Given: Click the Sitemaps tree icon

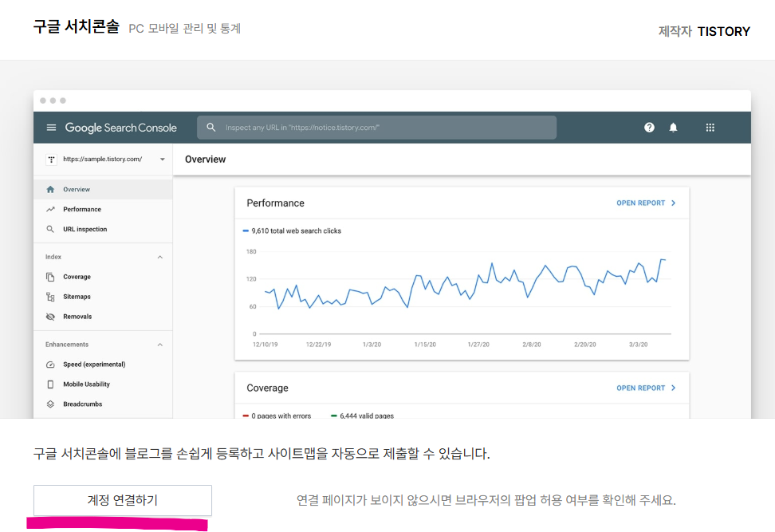Looking at the screenshot, I should point(50,297).
